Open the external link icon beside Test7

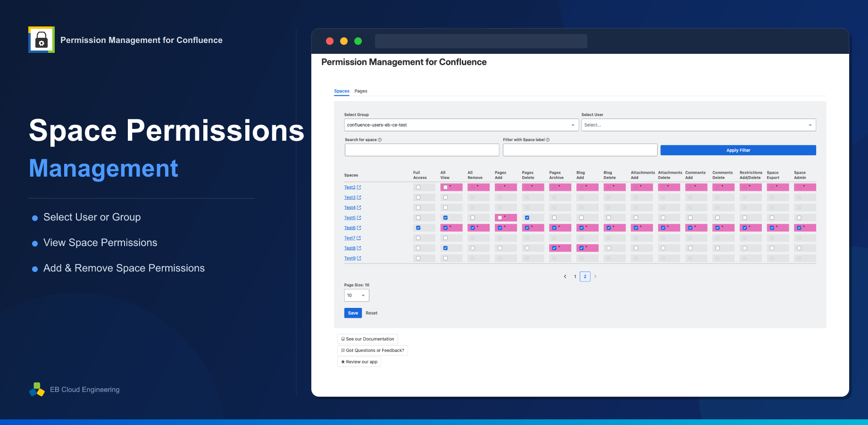[x=359, y=238]
